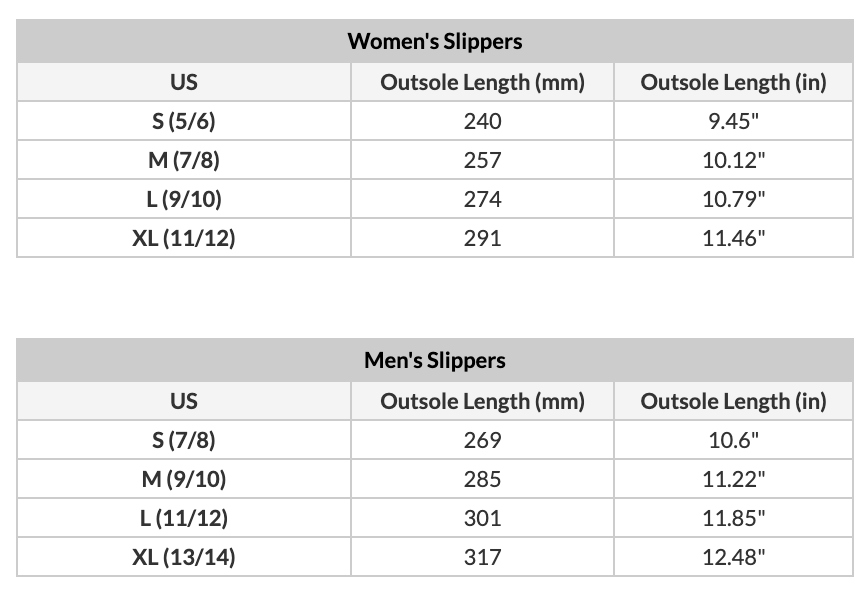The image size is (868, 596).
Task: Select the 240 mm outsole length value
Action: (x=482, y=121)
